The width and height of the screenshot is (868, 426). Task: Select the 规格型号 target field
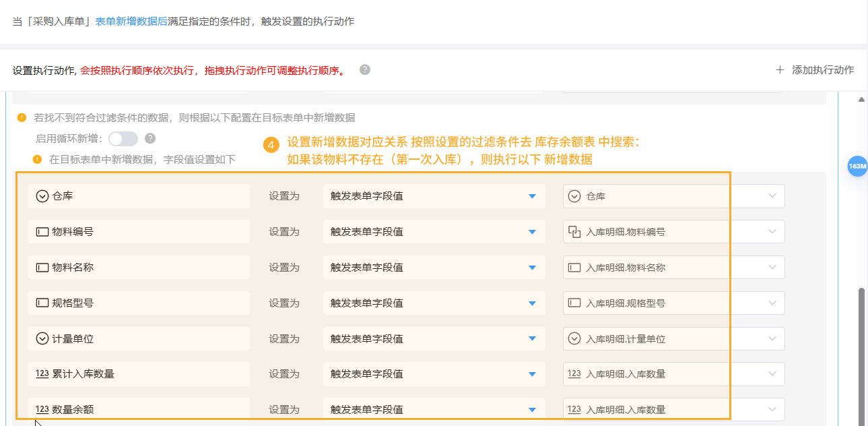pos(139,303)
